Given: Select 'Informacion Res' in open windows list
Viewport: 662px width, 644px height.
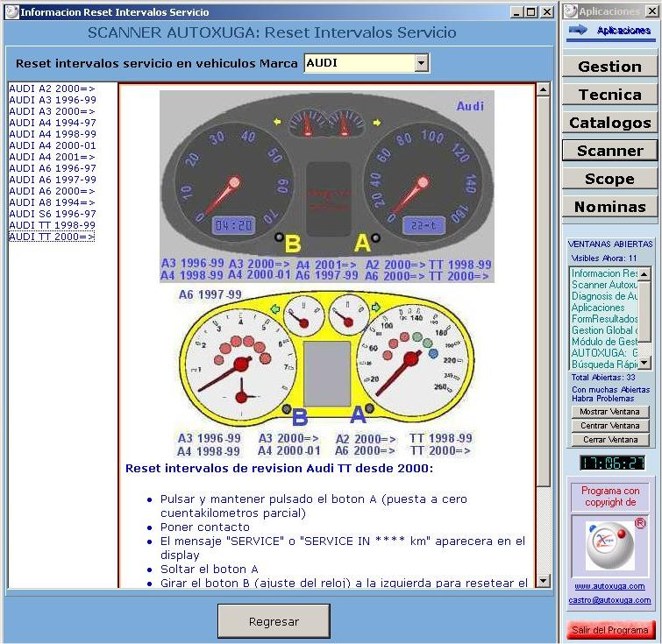Looking at the screenshot, I should (x=604, y=273).
